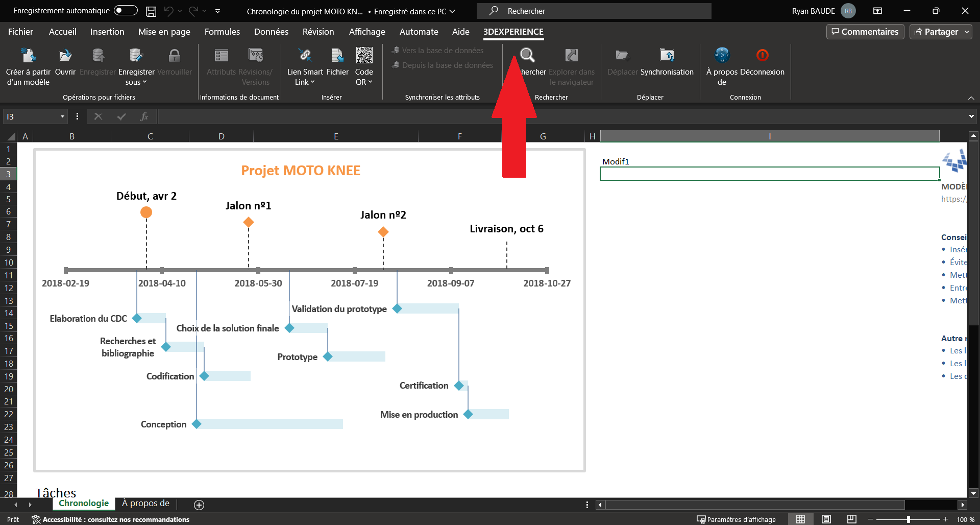This screenshot has height=525, width=980.
Task: Open the Name Box dropdown arrow
Action: (x=62, y=117)
